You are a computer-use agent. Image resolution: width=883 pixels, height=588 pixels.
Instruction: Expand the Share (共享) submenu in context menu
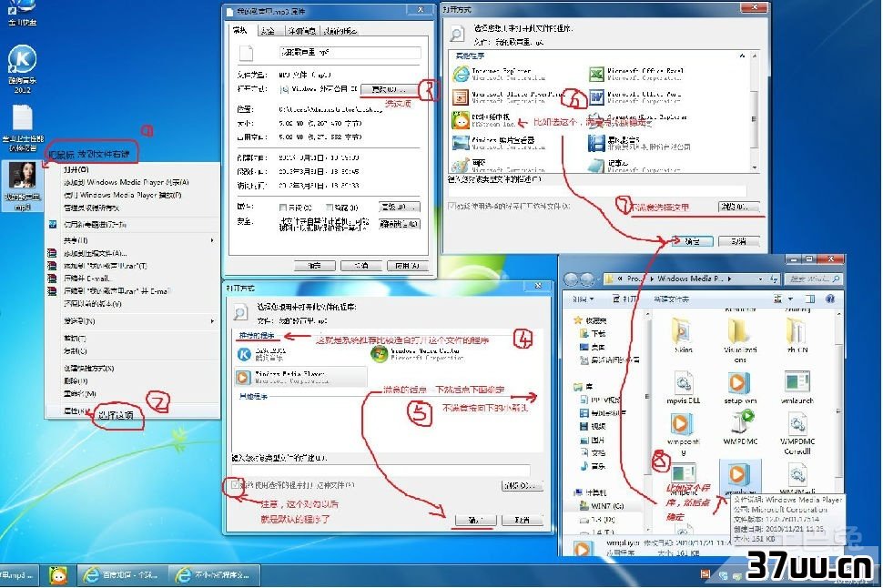coord(212,240)
